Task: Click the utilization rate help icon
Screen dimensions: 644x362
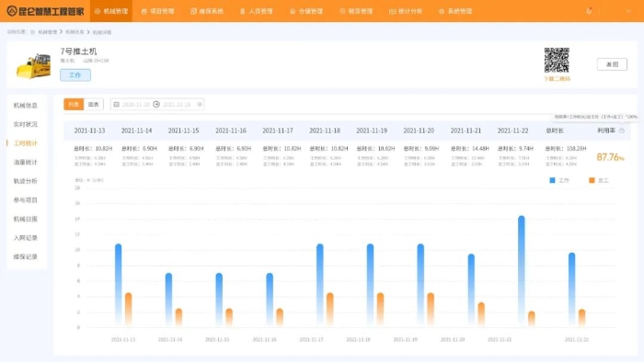Action: [x=621, y=130]
